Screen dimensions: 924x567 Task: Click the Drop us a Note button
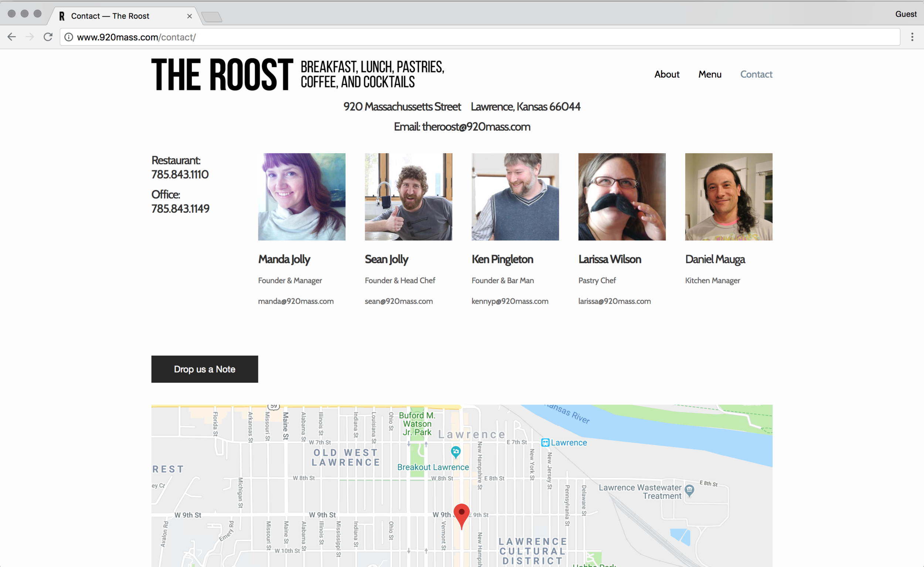click(204, 369)
